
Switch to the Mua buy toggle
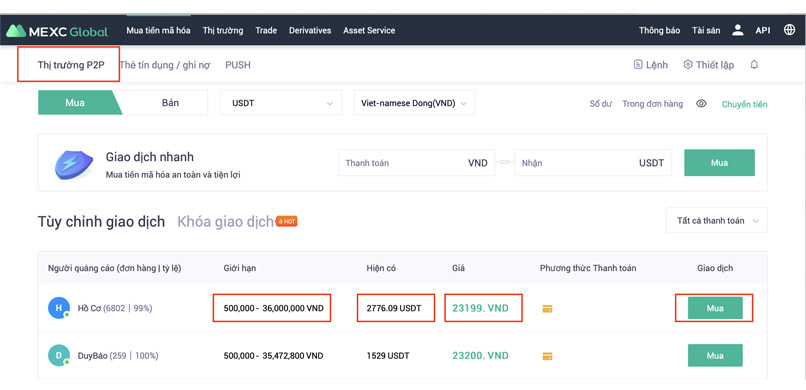tap(75, 103)
